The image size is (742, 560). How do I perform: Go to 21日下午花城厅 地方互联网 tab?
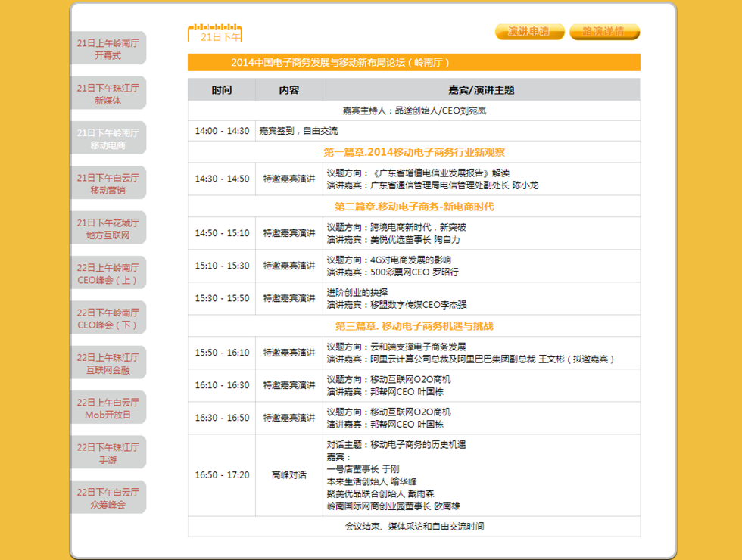[x=108, y=228]
